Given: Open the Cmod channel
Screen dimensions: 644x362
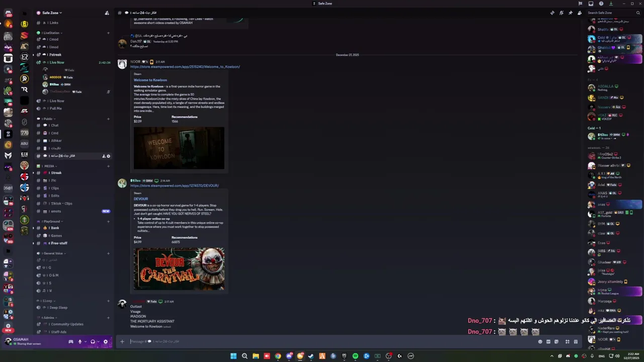Looking at the screenshot, I should point(73,39).
